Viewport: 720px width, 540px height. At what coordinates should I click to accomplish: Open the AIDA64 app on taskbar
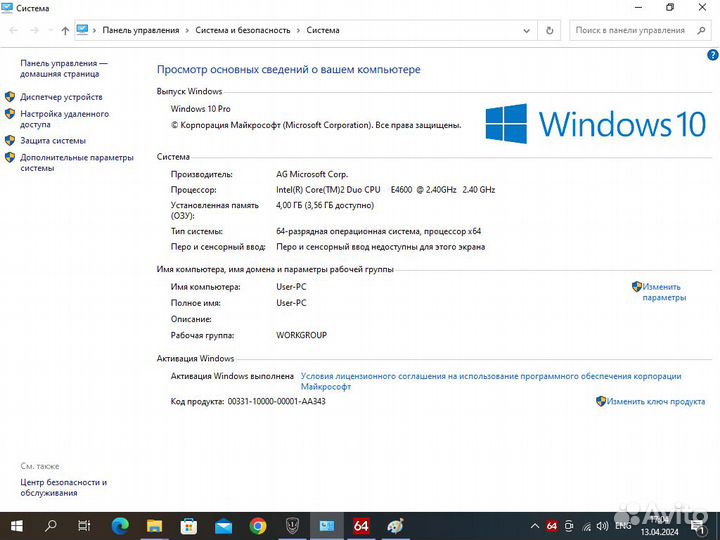tap(361, 526)
